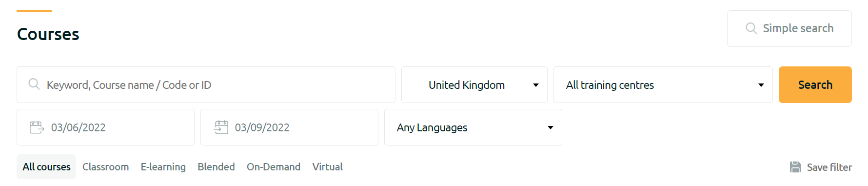Show the Virtual courses tab
Viewport: 868px width, 186px height.
[328, 167]
